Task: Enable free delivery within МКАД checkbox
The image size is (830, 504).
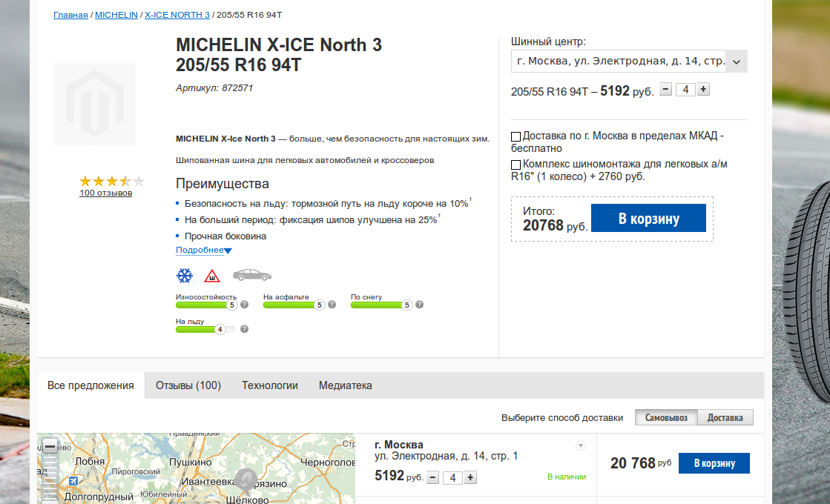Action: [x=516, y=136]
